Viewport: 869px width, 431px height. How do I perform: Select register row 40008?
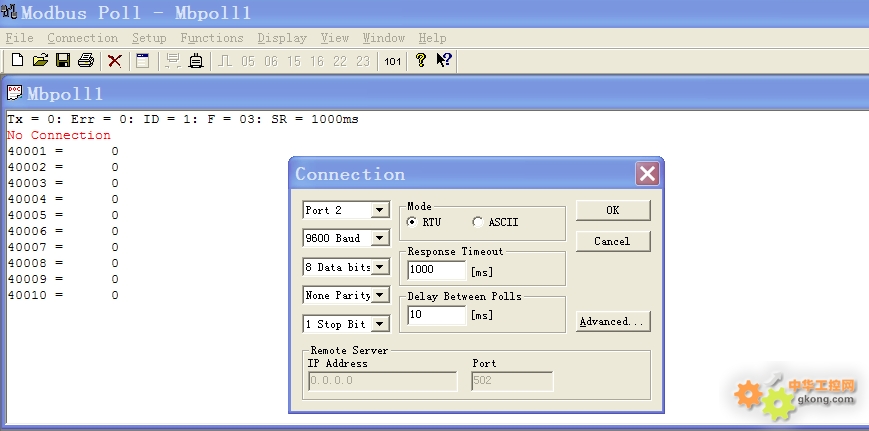click(63, 263)
